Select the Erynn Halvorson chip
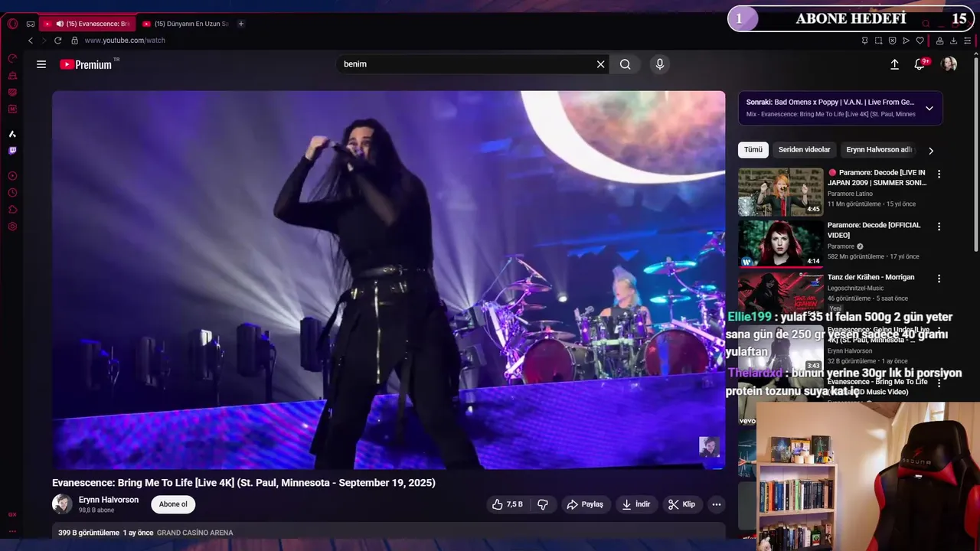 pos(879,150)
